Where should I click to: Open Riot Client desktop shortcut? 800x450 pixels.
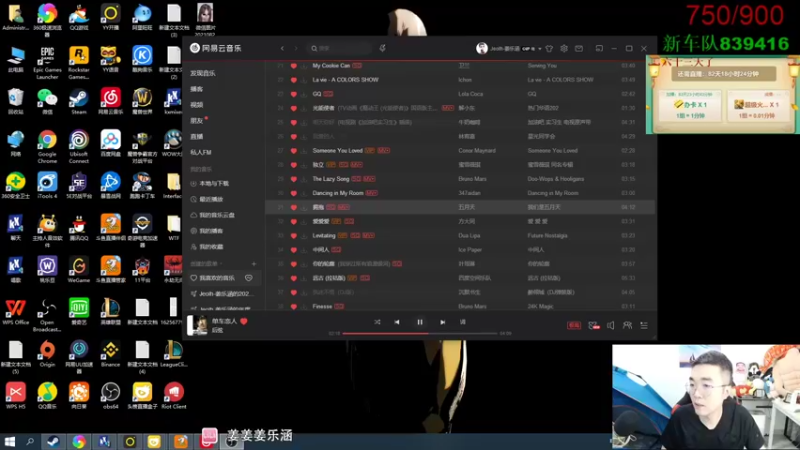coord(173,396)
